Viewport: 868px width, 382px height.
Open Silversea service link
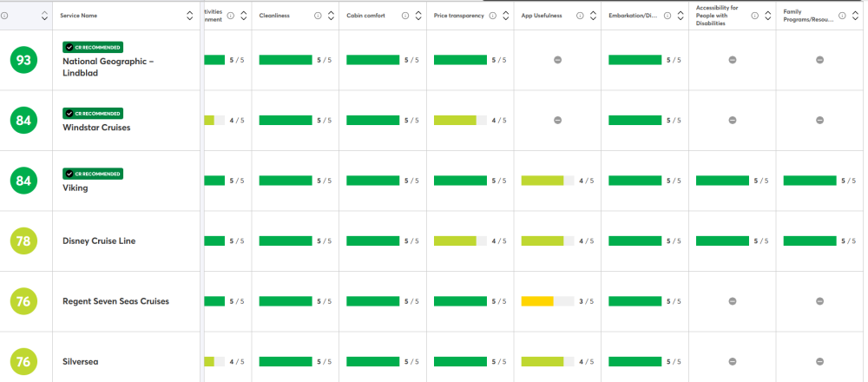[x=81, y=361]
